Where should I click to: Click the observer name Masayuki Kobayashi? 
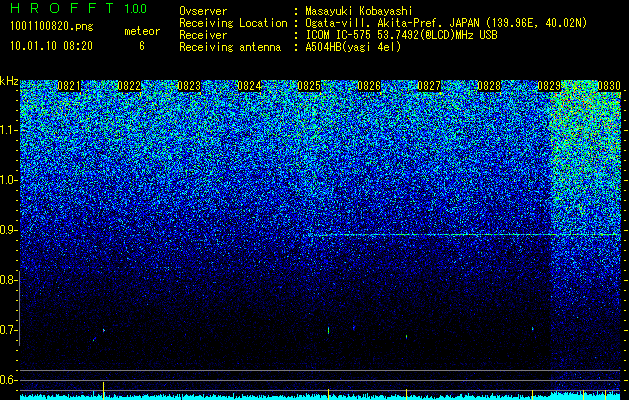click(358, 12)
